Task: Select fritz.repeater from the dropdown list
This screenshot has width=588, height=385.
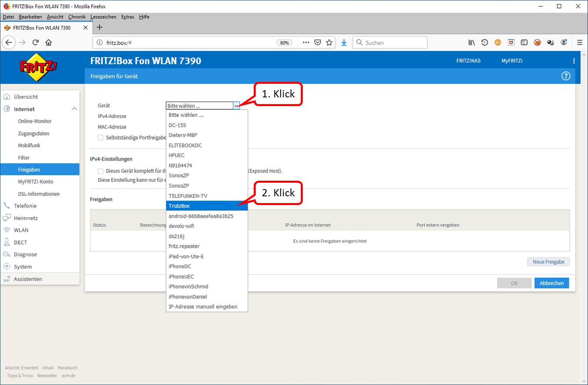Action: pyautogui.click(x=207, y=246)
